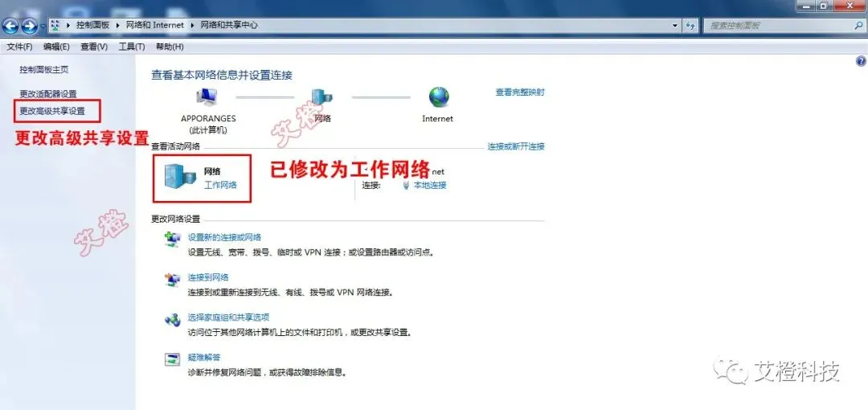Image resolution: width=868 pixels, height=410 pixels.
Task: Open the 工具(T) menu
Action: (x=132, y=47)
